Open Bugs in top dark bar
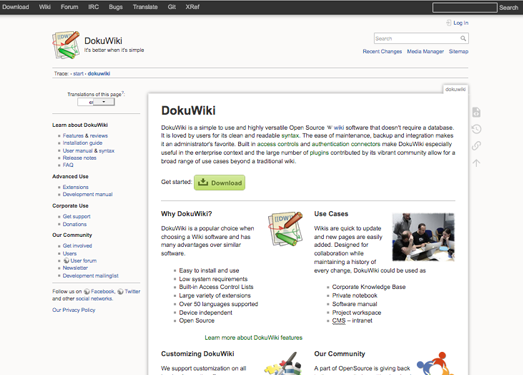 coord(116,7)
